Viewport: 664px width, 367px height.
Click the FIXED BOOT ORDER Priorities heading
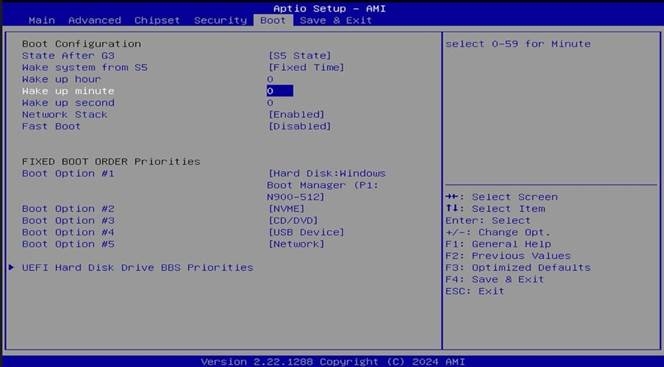(111, 161)
